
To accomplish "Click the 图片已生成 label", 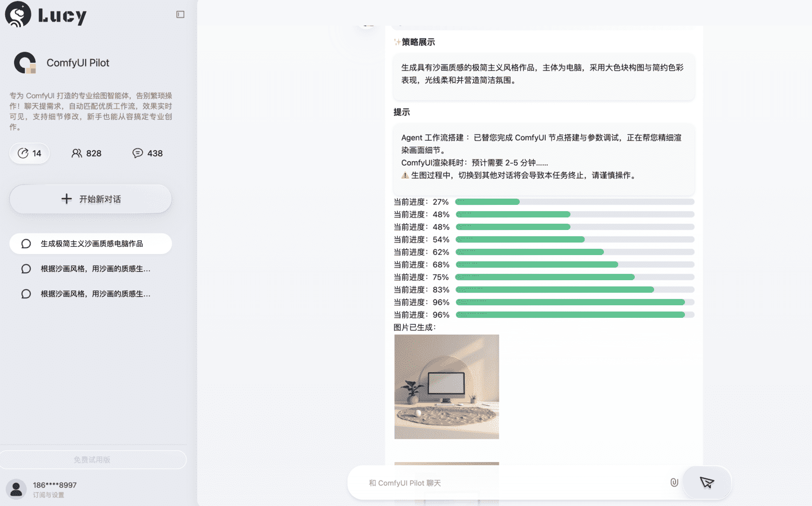I will (x=415, y=327).
